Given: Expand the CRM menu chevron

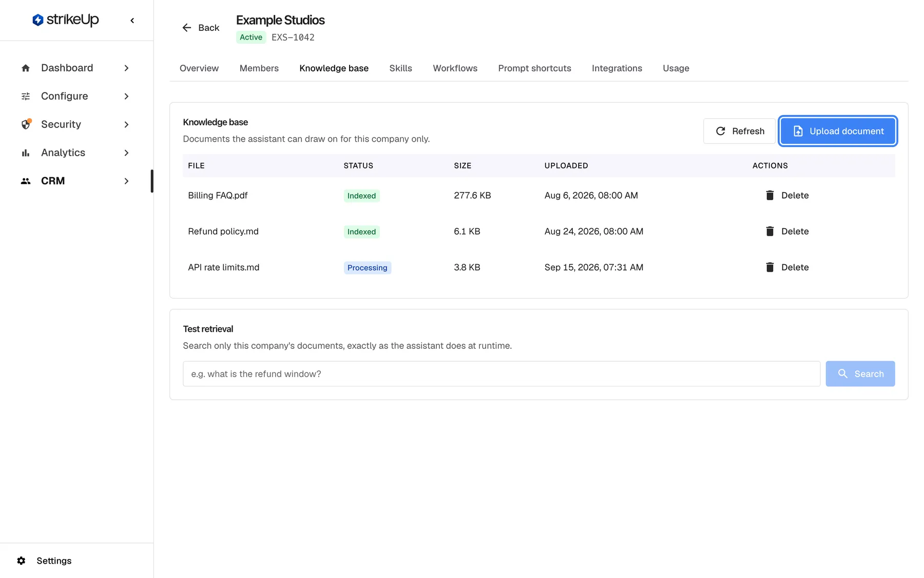Looking at the screenshot, I should (126, 181).
